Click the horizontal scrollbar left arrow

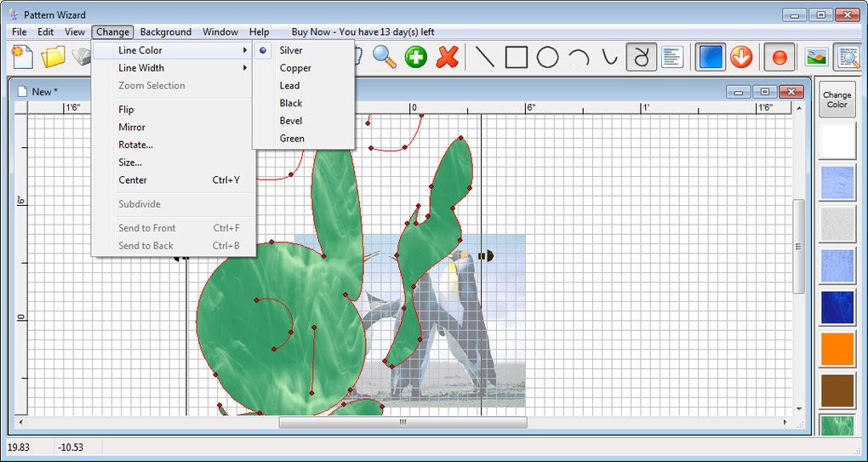pyautogui.click(x=20, y=422)
